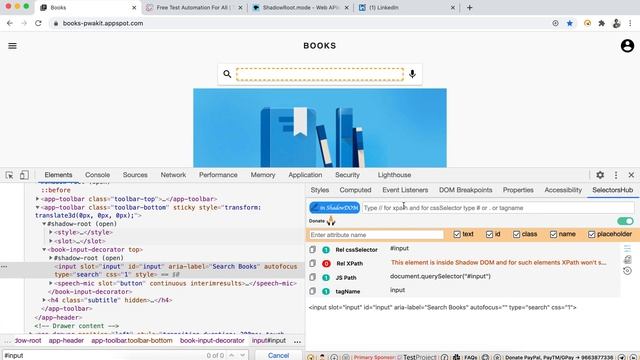Click the red count badge on Rel XPath
Screen dimensions: 640x360
tap(326, 264)
